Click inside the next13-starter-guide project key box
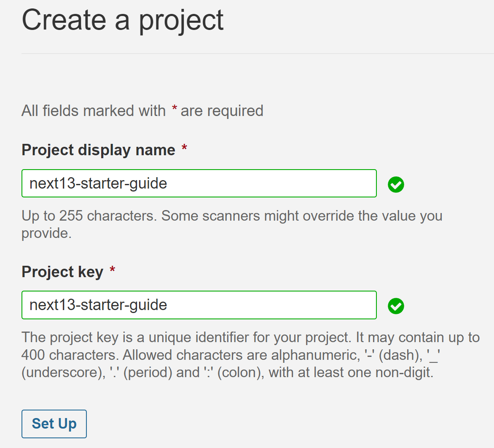This screenshot has height=448, width=494. tap(199, 305)
